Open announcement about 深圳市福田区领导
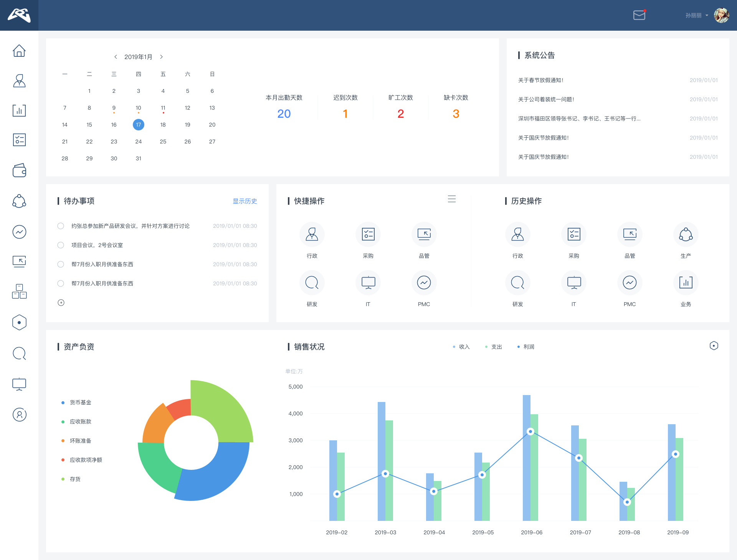Image resolution: width=737 pixels, height=560 pixels. (x=579, y=119)
